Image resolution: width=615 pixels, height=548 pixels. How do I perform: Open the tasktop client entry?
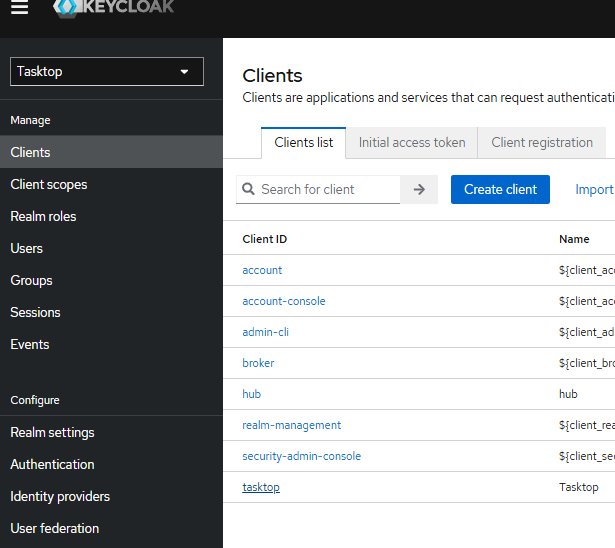point(261,487)
